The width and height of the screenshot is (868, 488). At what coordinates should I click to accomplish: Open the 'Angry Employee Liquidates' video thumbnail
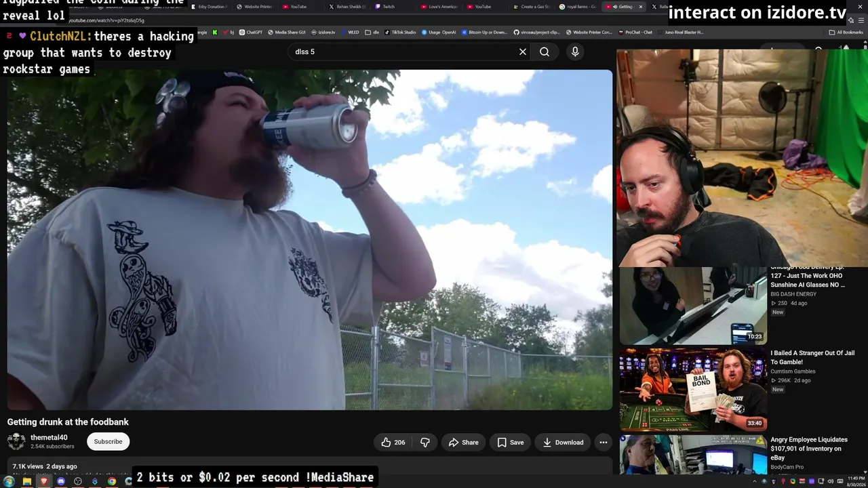click(x=693, y=455)
